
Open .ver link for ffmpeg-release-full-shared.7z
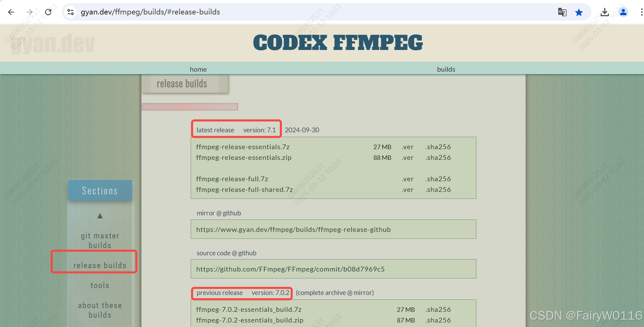coord(408,190)
